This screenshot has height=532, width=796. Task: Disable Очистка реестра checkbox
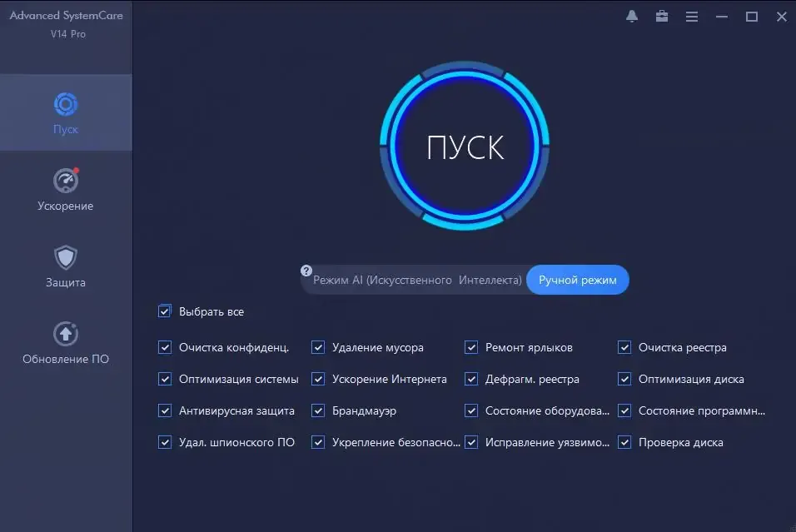point(624,347)
